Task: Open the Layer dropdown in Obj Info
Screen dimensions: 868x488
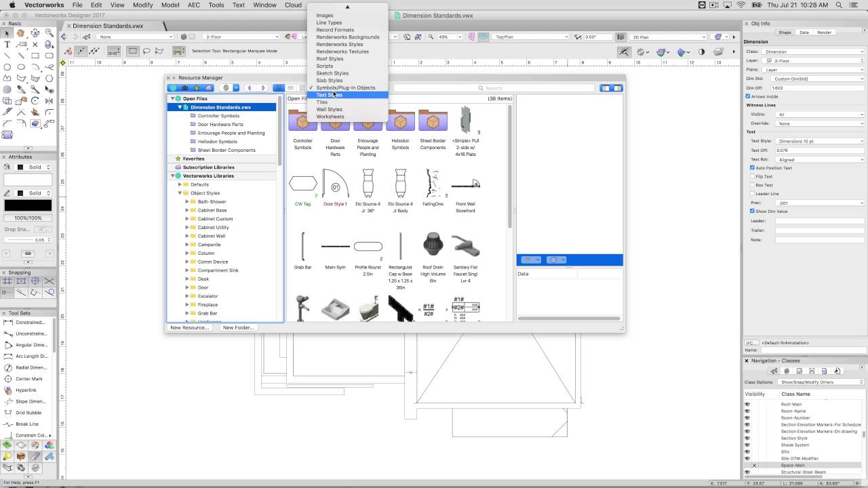Action: [812, 60]
